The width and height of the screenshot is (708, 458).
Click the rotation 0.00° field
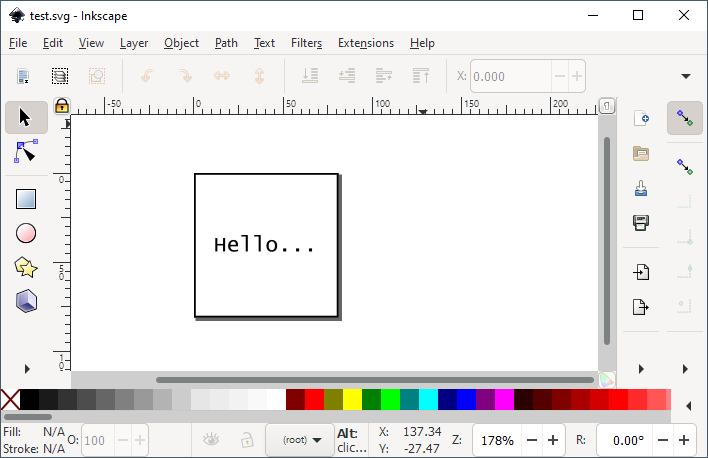pyautogui.click(x=625, y=440)
